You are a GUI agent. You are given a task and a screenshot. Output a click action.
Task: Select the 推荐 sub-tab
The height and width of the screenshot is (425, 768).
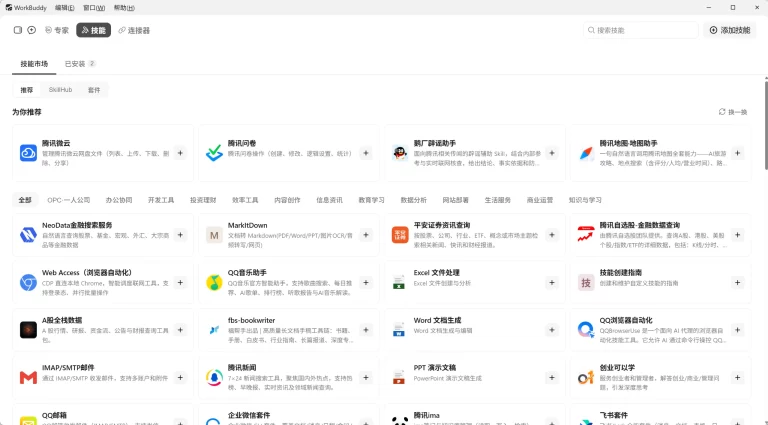click(26, 90)
